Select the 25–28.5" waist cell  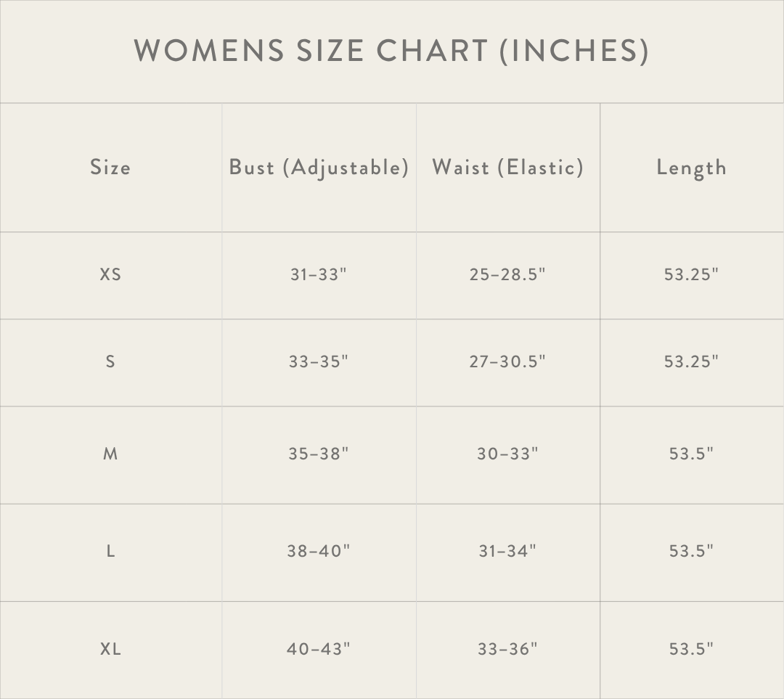click(507, 274)
